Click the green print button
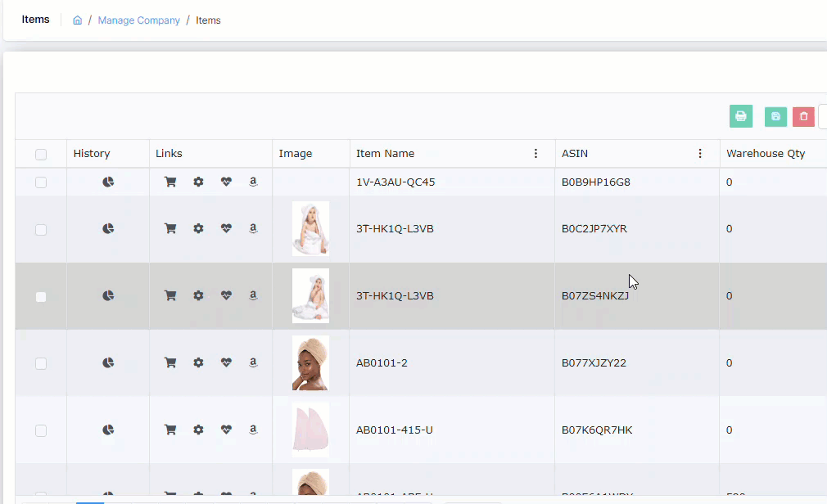 [741, 116]
